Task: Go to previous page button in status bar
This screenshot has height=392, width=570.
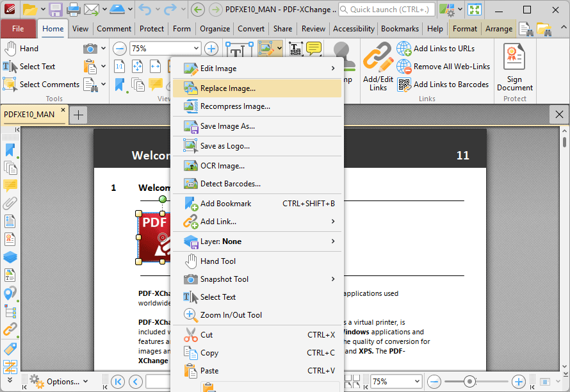Action: click(x=136, y=382)
